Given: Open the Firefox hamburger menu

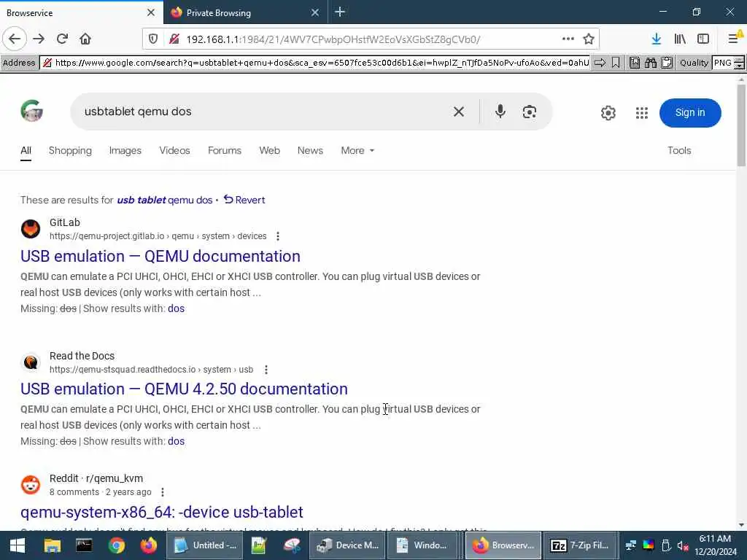Looking at the screenshot, I should point(734,39).
